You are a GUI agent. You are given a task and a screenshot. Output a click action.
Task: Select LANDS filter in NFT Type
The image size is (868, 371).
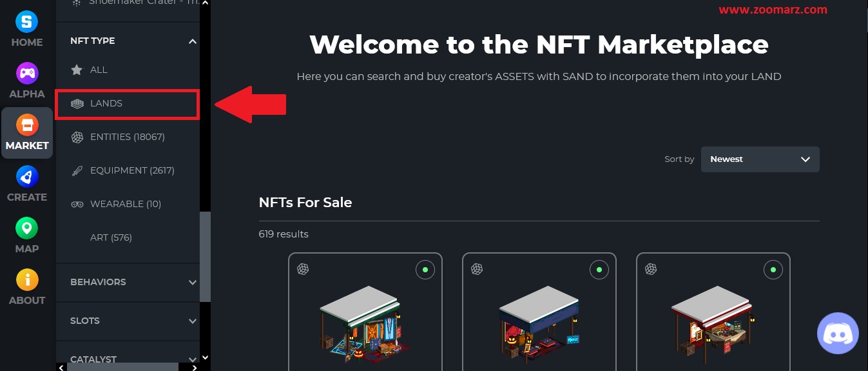127,103
